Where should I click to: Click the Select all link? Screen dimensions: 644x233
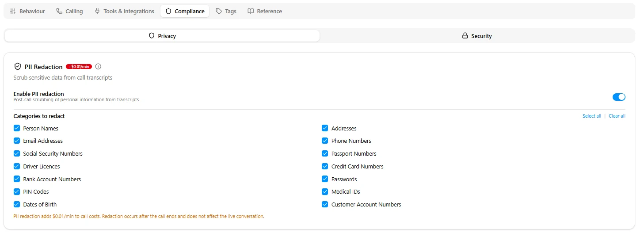pyautogui.click(x=591, y=116)
